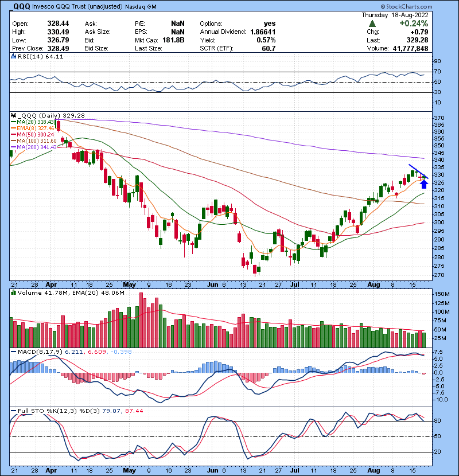Image resolution: width=459 pixels, height=476 pixels.
Task: Click the +0.24% percent change
Action: pos(414,24)
